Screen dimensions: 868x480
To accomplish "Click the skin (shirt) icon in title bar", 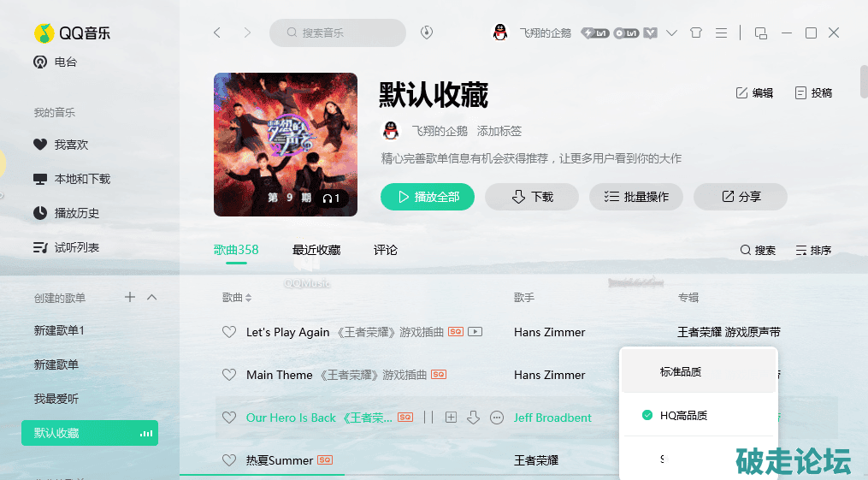I will pyautogui.click(x=696, y=33).
